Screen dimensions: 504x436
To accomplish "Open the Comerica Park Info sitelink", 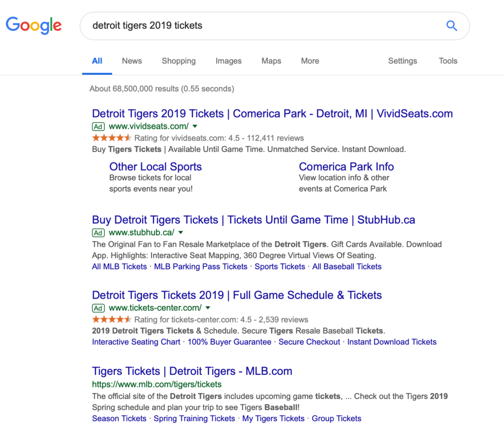I will pyautogui.click(x=346, y=166).
